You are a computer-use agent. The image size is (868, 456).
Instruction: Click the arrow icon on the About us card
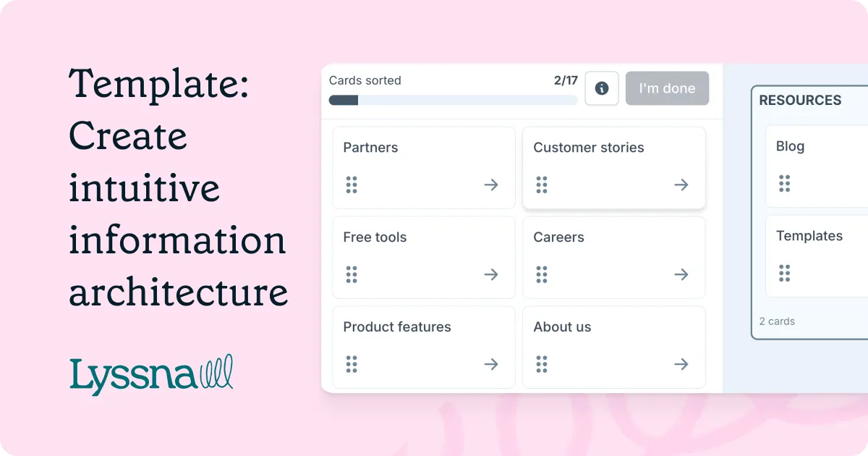pyautogui.click(x=681, y=364)
